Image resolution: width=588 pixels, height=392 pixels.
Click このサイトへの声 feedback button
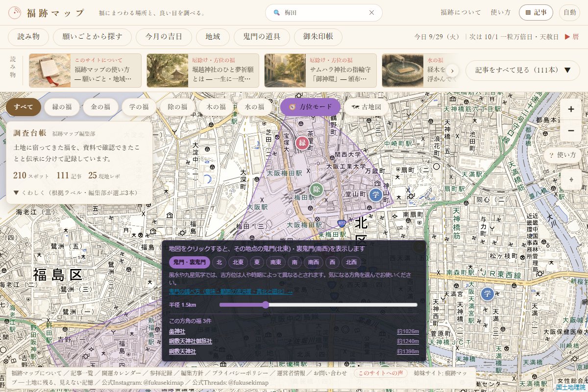point(381,373)
